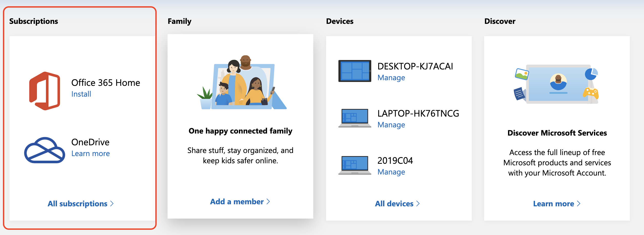Click the family illustration image
Image resolution: width=644 pixels, height=235 pixels.
click(241, 82)
